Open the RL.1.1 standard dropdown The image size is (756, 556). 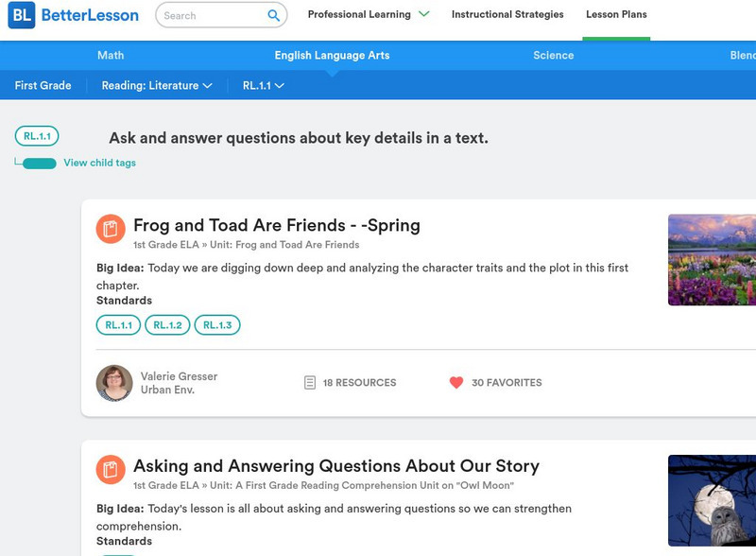(x=263, y=86)
